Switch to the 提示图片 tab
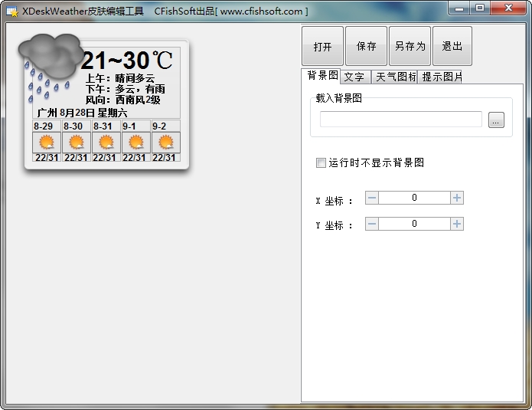The image size is (532, 410). click(442, 77)
